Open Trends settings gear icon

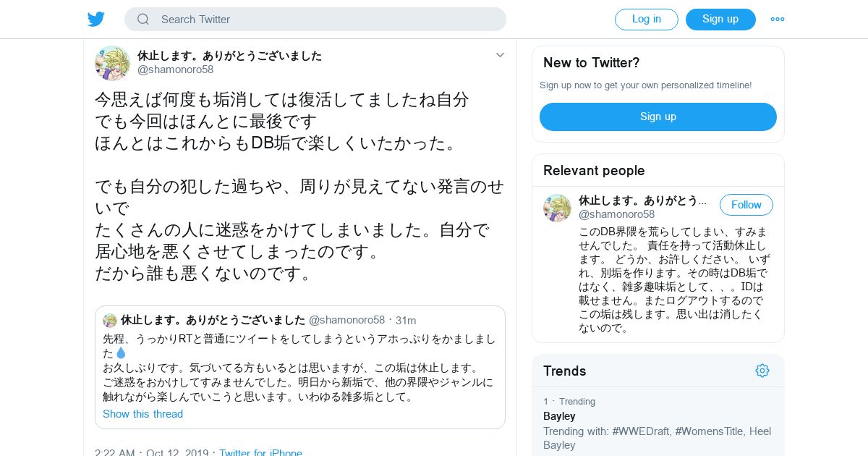click(x=762, y=371)
